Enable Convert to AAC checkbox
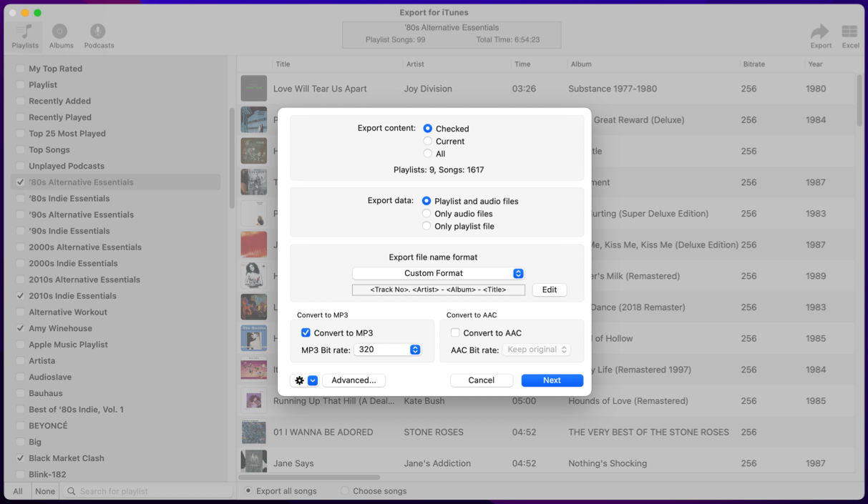868x504 pixels. click(455, 333)
